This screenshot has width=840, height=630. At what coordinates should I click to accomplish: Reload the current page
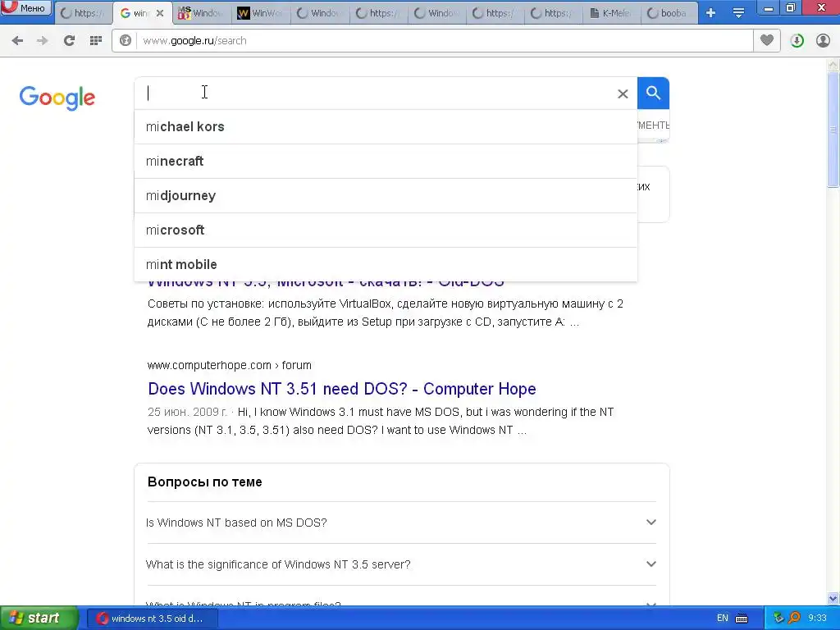(x=69, y=41)
